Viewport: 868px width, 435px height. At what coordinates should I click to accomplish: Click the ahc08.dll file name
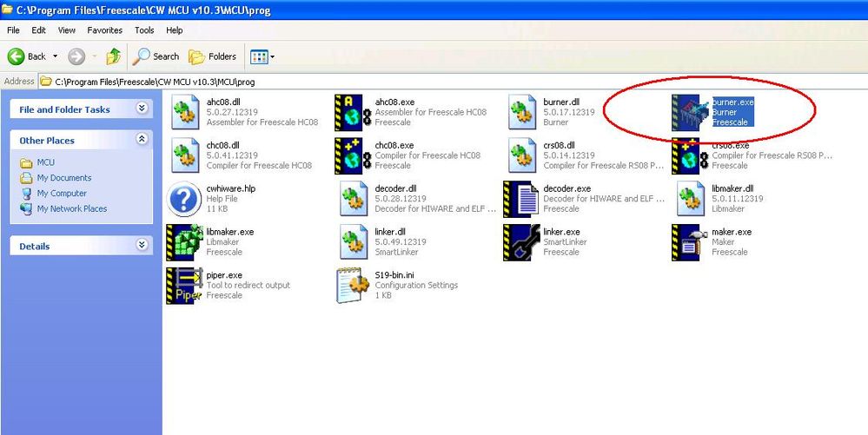[x=223, y=102]
